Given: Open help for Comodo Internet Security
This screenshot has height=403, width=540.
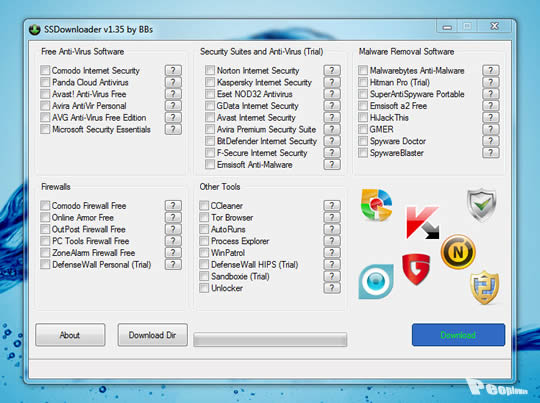Looking at the screenshot, I should pos(173,70).
